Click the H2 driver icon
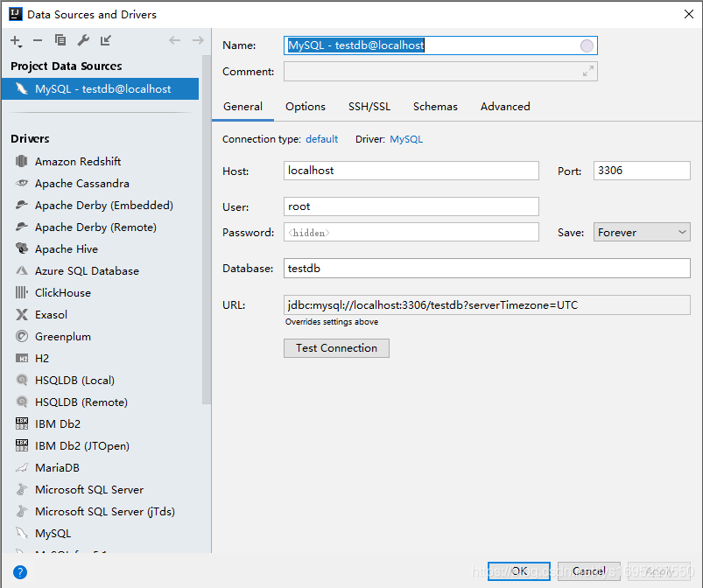Screen dimensions: 703x588 pyautogui.click(x=22, y=358)
